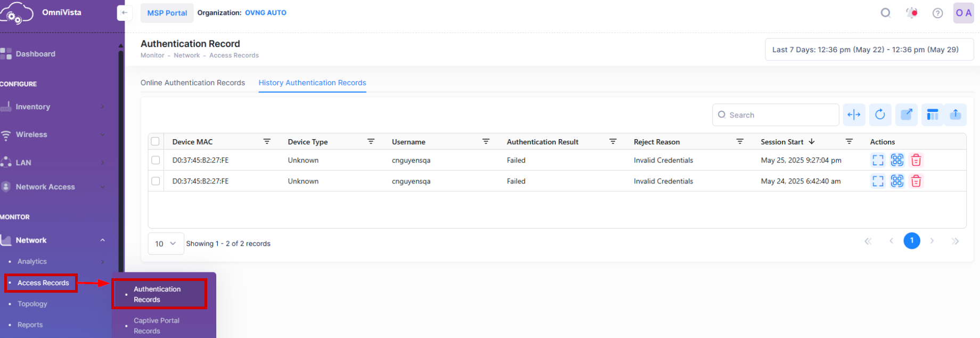The image size is (980, 338).
Task: Collapse the sidebar with arrow button
Action: point(124,13)
